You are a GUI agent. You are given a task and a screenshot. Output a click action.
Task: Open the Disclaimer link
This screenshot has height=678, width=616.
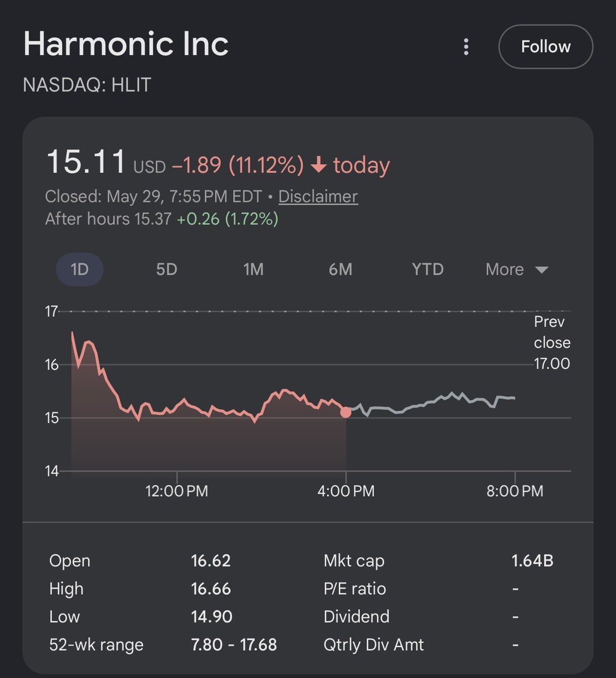pyautogui.click(x=318, y=196)
